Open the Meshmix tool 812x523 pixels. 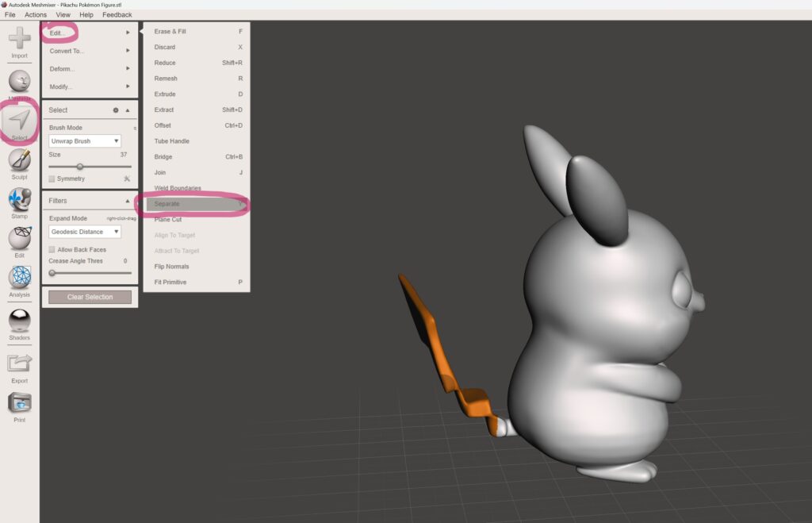[x=20, y=83]
